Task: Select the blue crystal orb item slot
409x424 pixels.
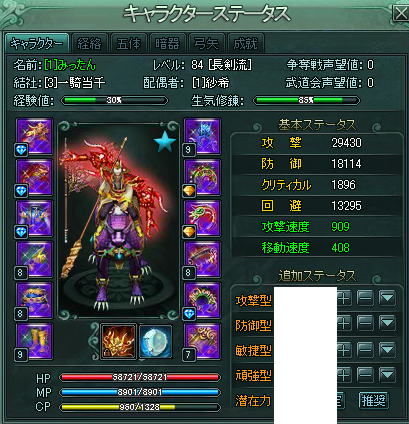Action: click(x=155, y=341)
